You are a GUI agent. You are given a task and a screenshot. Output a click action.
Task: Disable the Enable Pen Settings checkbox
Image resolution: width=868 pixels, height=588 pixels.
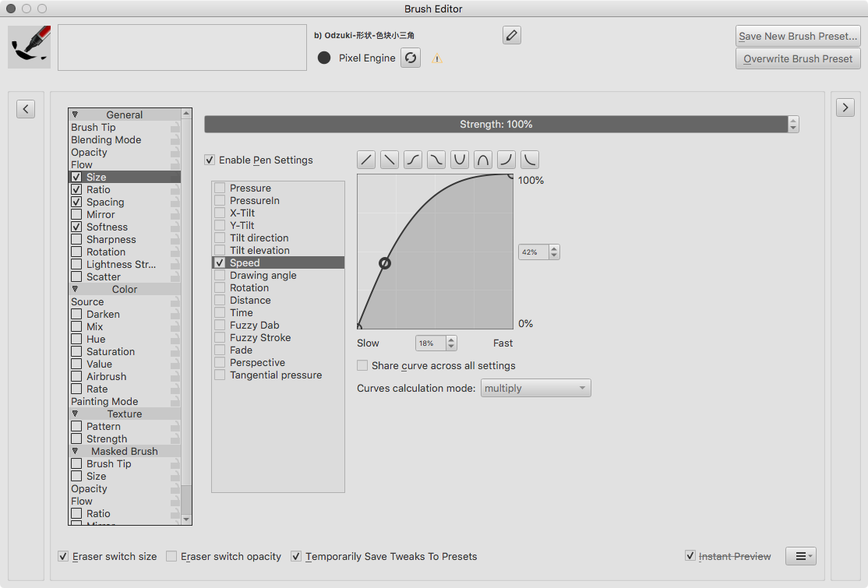[x=210, y=160]
